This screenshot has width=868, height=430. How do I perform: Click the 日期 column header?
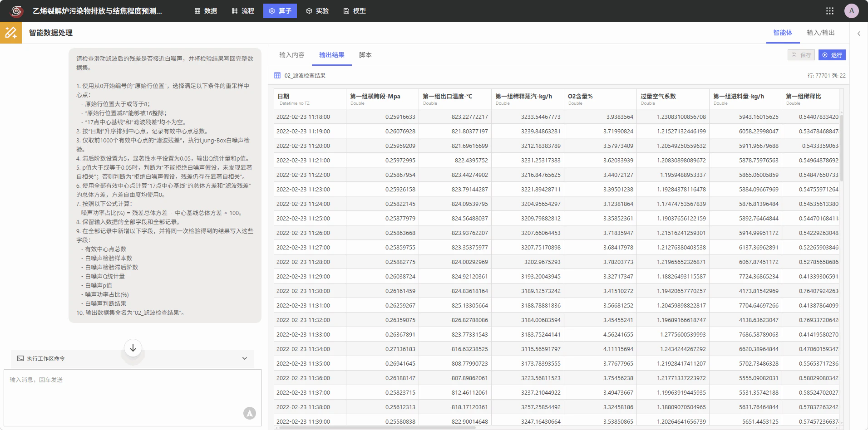[310, 99]
